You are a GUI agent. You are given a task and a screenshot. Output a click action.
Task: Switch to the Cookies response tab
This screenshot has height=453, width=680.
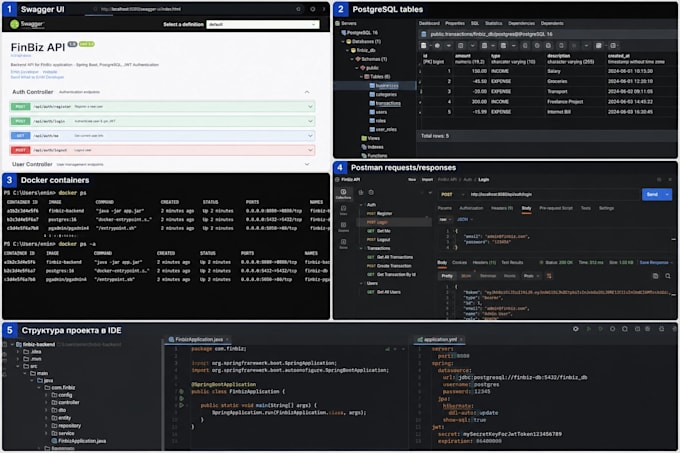[459, 263]
